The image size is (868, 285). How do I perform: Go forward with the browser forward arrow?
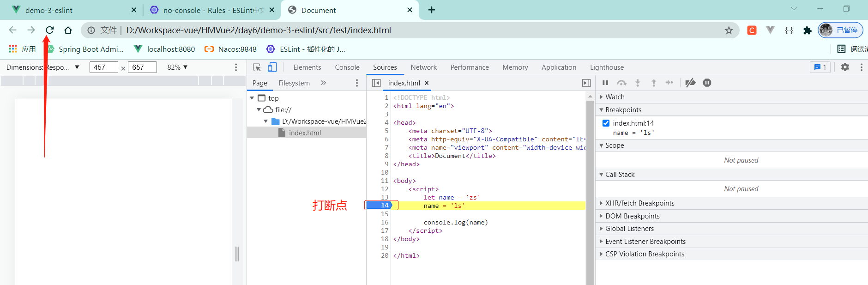(x=31, y=30)
